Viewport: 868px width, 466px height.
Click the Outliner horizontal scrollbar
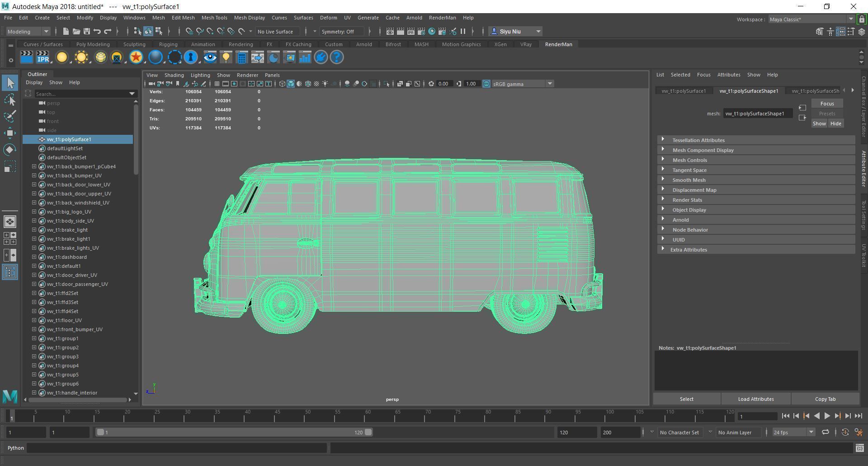click(x=78, y=400)
